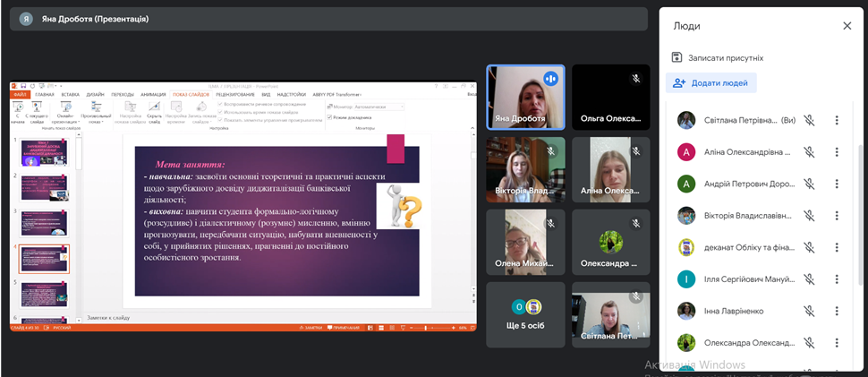Switch to ВСТАВКА ribbon tab

pyautogui.click(x=71, y=95)
